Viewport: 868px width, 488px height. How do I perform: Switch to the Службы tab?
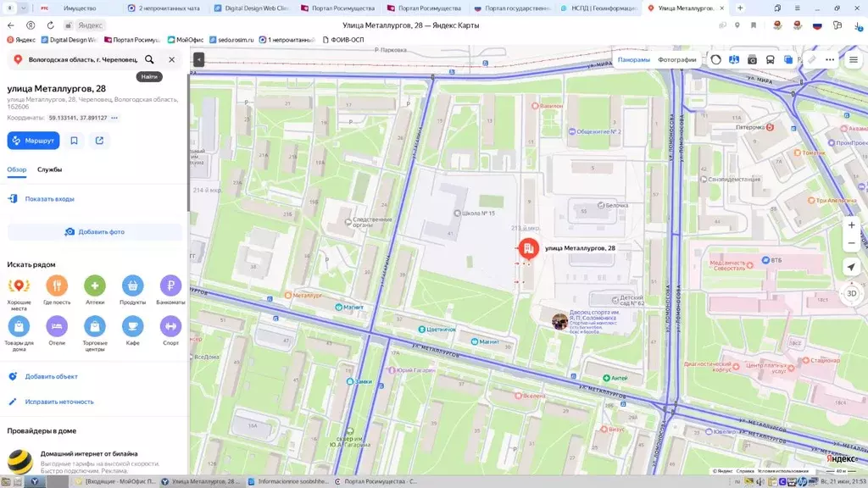click(50, 169)
